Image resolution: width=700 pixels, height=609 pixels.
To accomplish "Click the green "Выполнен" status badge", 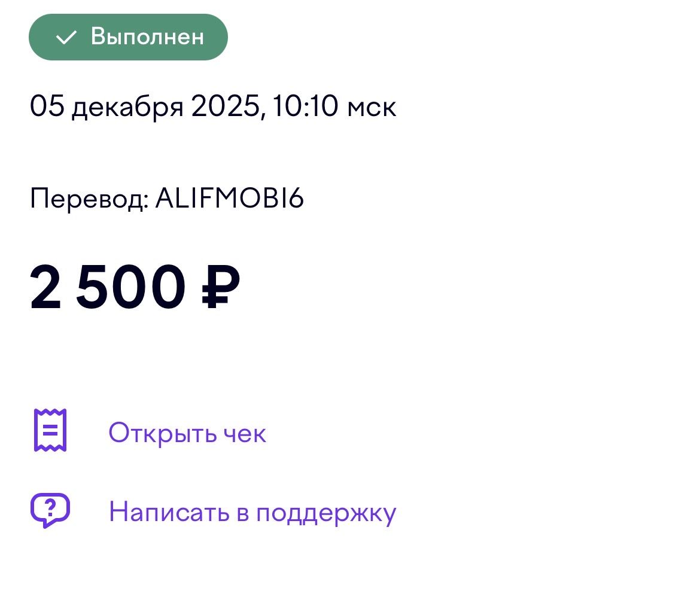I will tap(128, 37).
